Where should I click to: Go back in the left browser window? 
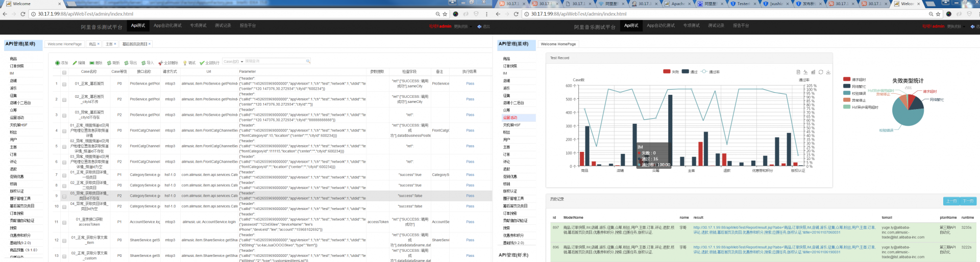coord(5,14)
